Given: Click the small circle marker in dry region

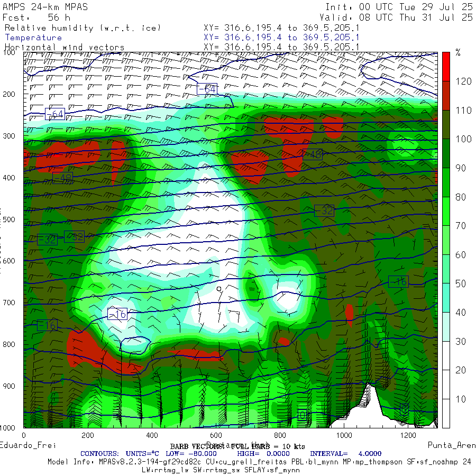Looking at the screenshot, I should [219, 289].
